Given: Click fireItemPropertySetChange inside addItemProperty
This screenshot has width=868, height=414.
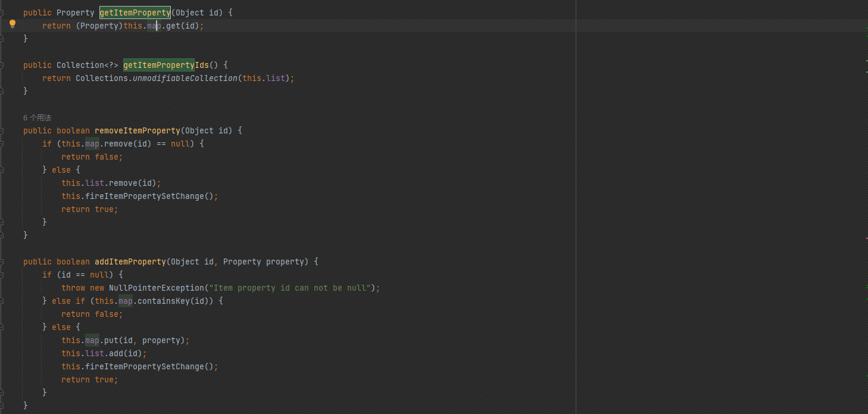Looking at the screenshot, I should point(145,366).
